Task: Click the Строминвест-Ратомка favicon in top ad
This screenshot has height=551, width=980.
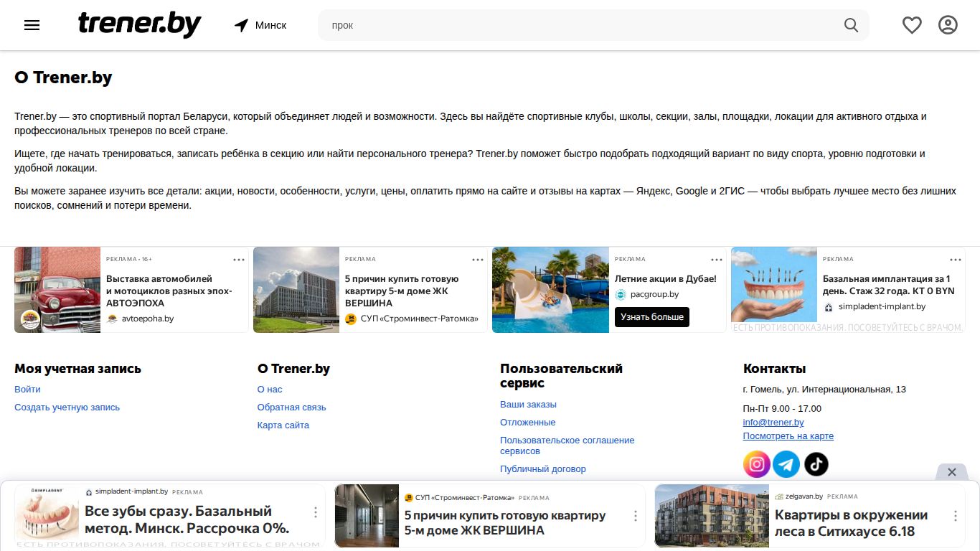Action: point(351,319)
